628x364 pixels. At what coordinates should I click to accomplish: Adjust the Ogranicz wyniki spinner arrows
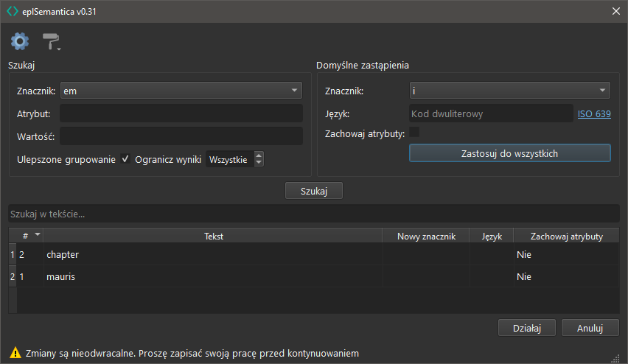(259, 159)
